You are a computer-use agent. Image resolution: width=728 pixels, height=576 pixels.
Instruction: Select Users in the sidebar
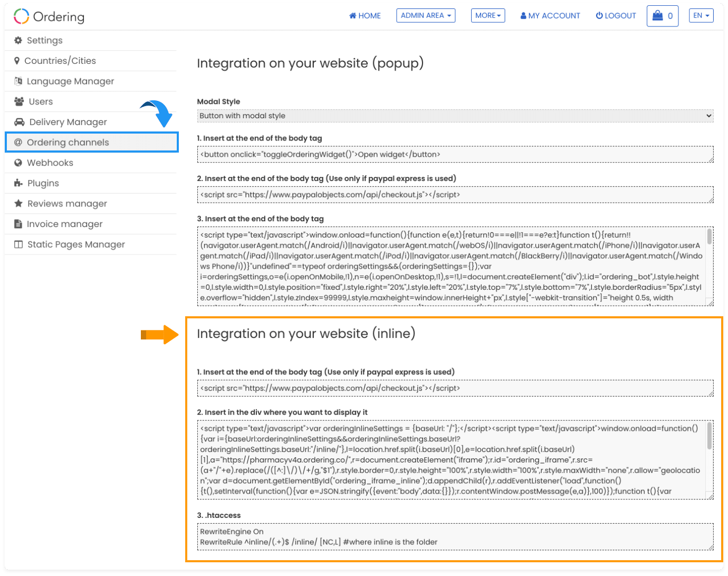coord(91,101)
